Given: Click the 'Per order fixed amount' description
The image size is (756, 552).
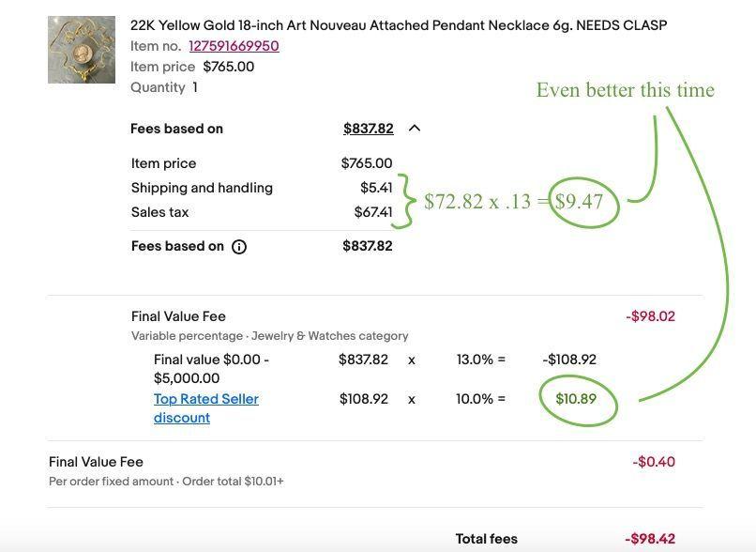Looking at the screenshot, I should point(111,481).
